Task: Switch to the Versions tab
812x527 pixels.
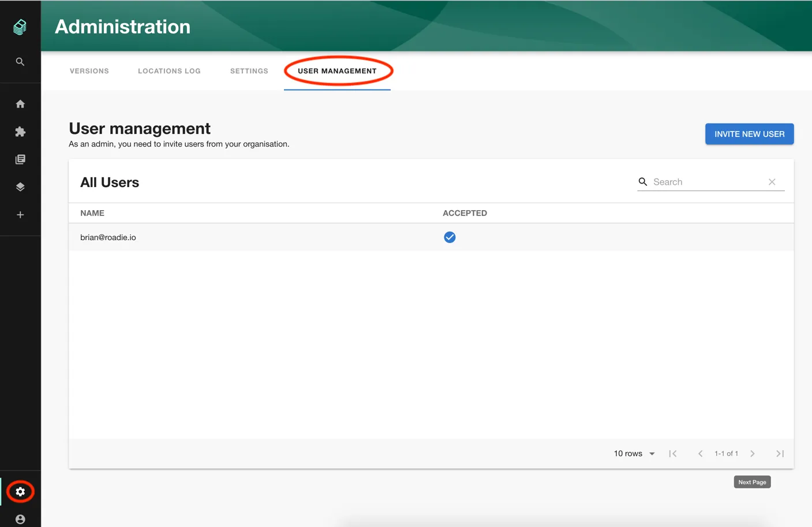Action: pyautogui.click(x=89, y=70)
